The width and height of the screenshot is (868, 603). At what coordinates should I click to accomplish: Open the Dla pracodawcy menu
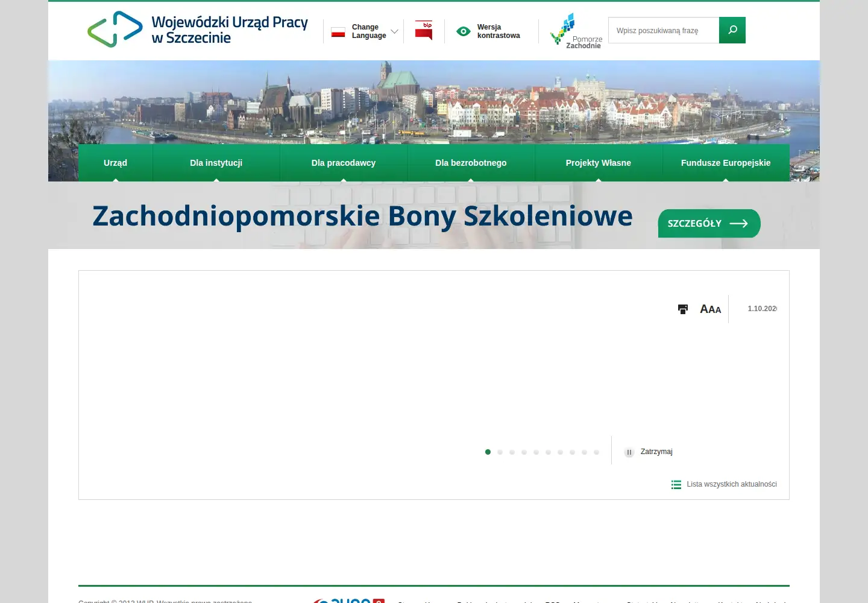point(344,163)
